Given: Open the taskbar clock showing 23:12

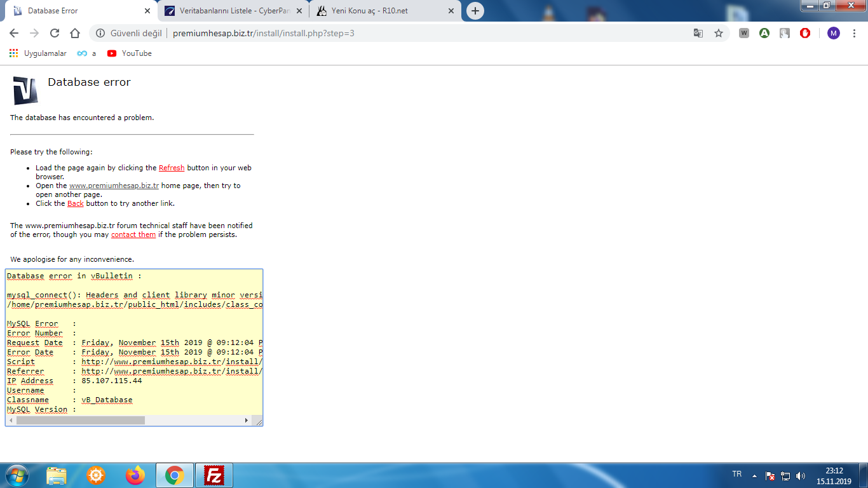Looking at the screenshot, I should [x=834, y=476].
